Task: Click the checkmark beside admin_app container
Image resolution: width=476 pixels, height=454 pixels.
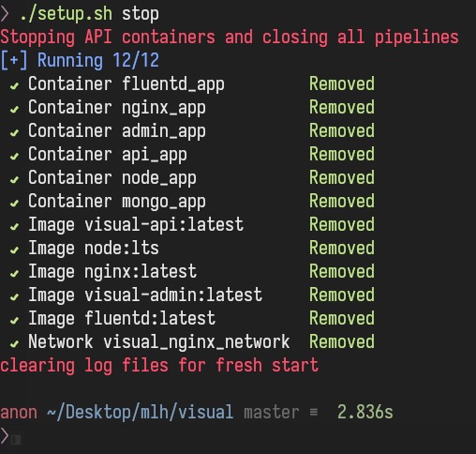Action: 14,132
